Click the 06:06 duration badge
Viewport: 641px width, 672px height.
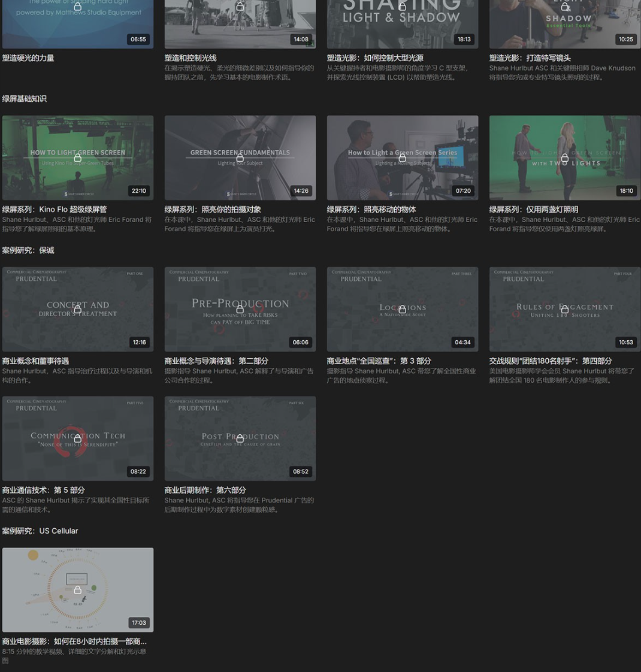tap(300, 343)
